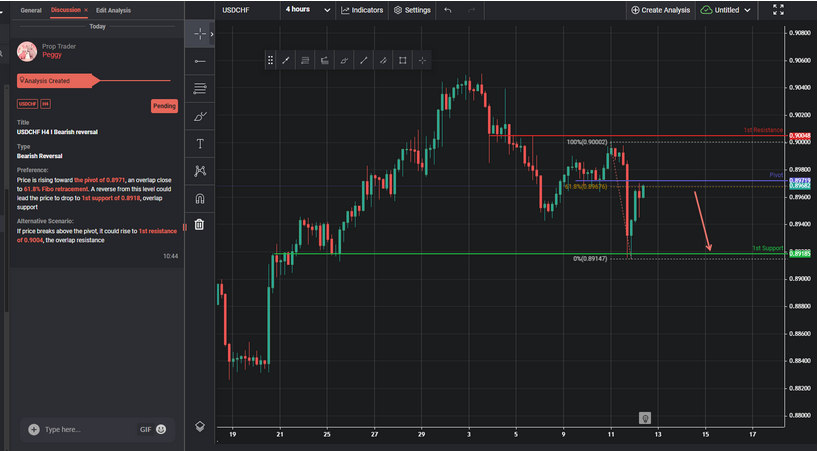This screenshot has width=818, height=451.
Task: Select the Text annotation tool
Action: (200, 144)
